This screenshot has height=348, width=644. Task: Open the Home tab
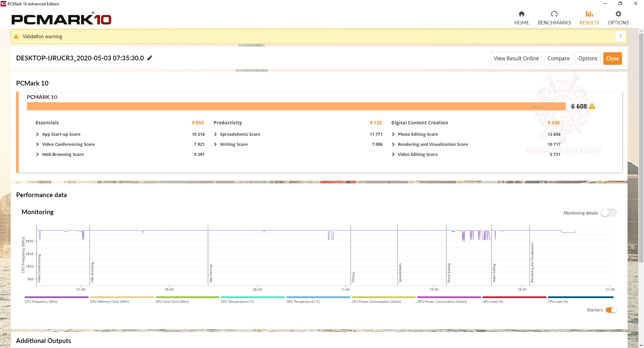[522, 18]
